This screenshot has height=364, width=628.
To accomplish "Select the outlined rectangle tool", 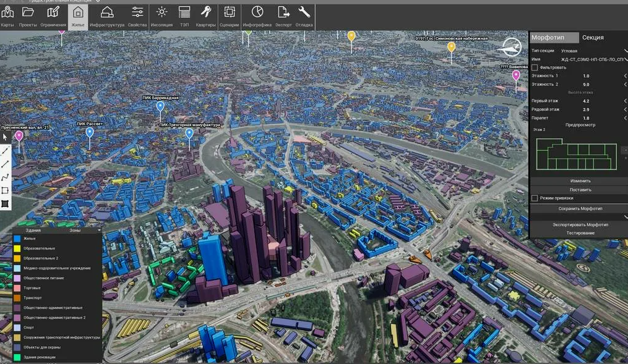I will point(5,190).
